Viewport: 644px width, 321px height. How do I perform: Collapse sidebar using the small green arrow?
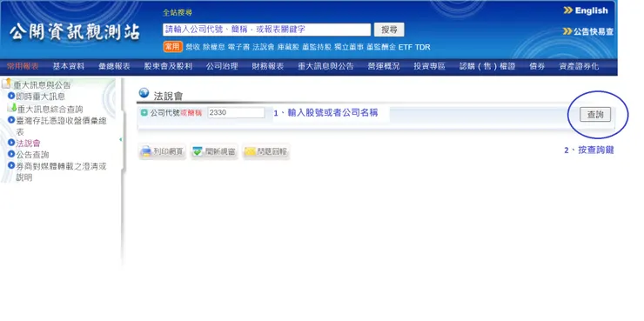point(120,139)
